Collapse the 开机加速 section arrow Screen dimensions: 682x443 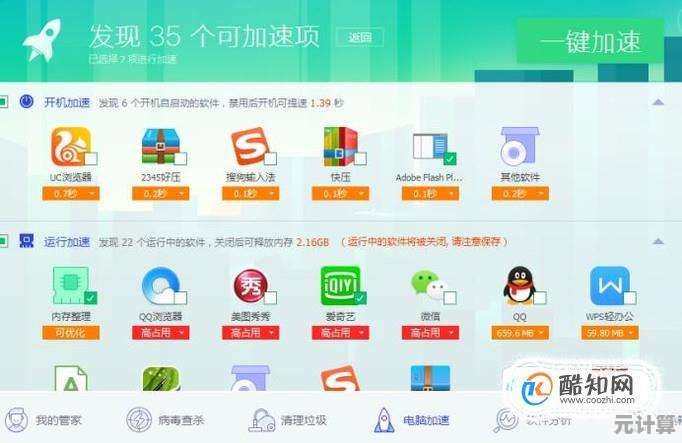coord(658,103)
